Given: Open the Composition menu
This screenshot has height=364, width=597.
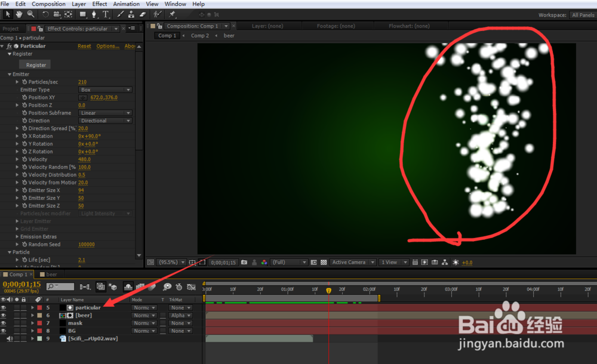Looking at the screenshot, I should click(48, 4).
